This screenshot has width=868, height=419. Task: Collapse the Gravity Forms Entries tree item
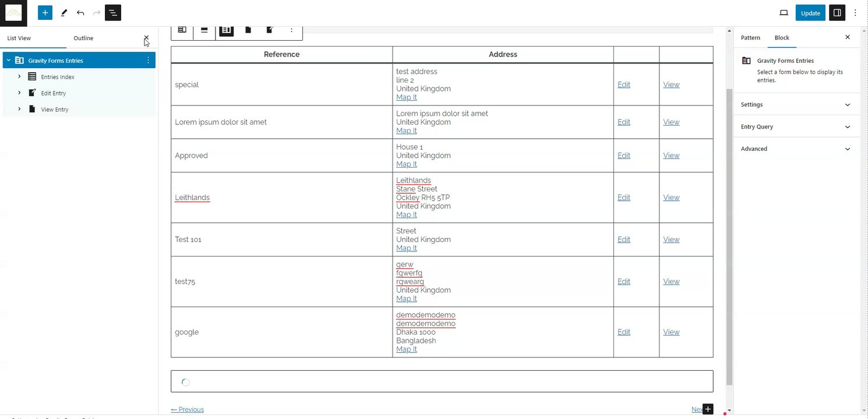click(x=9, y=61)
